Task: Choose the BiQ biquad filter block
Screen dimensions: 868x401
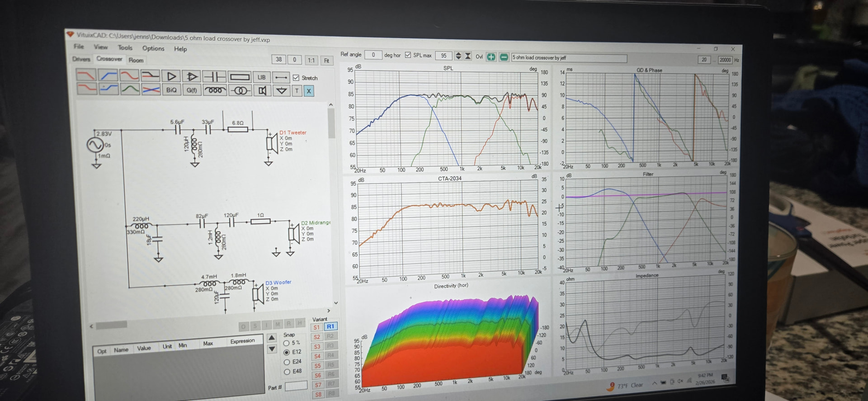Action: pyautogui.click(x=171, y=90)
